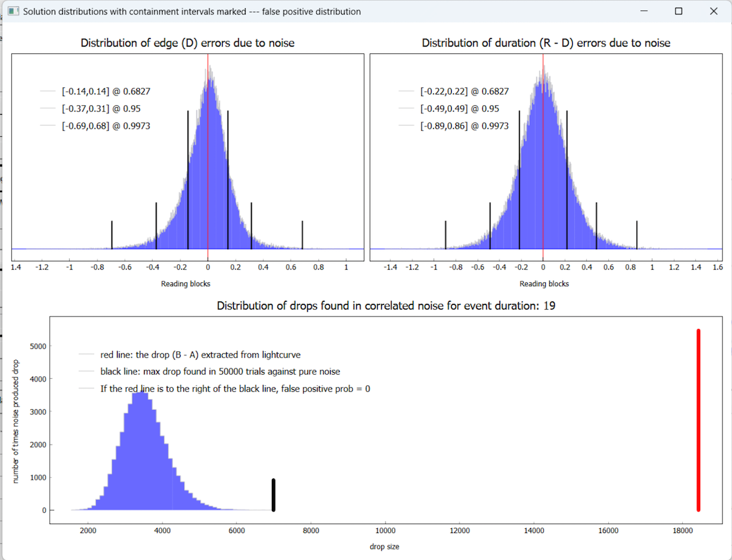Click the thick black max drop marker
Image resolution: width=732 pixels, height=560 pixels.
(x=273, y=494)
